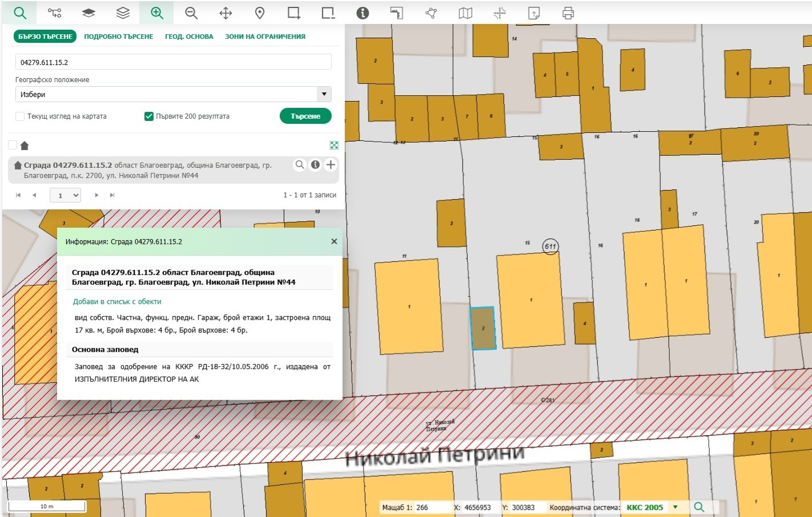Screen dimensions: 812x517
Task: Activate the info identify tool in toolbar
Action: tap(363, 13)
